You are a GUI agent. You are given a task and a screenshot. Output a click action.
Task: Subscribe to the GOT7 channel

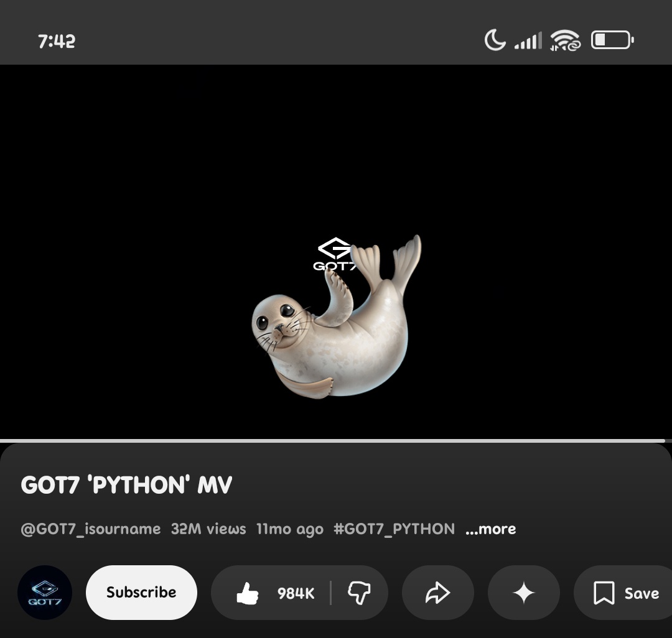tap(141, 592)
